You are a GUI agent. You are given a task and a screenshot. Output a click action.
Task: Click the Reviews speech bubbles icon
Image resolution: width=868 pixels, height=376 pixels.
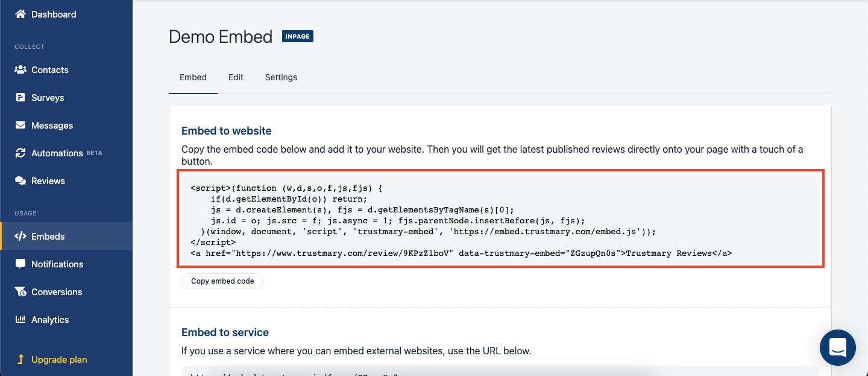point(20,180)
